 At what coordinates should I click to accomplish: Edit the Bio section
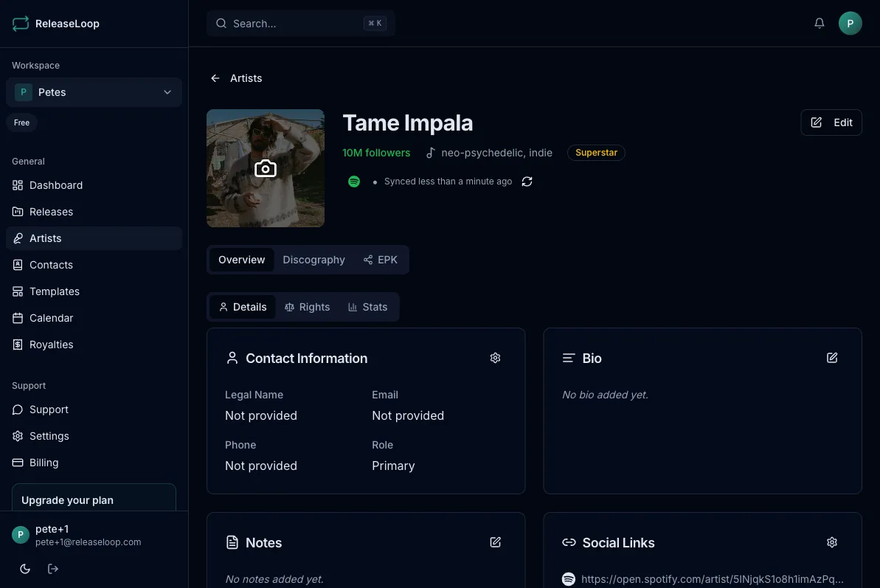(832, 358)
